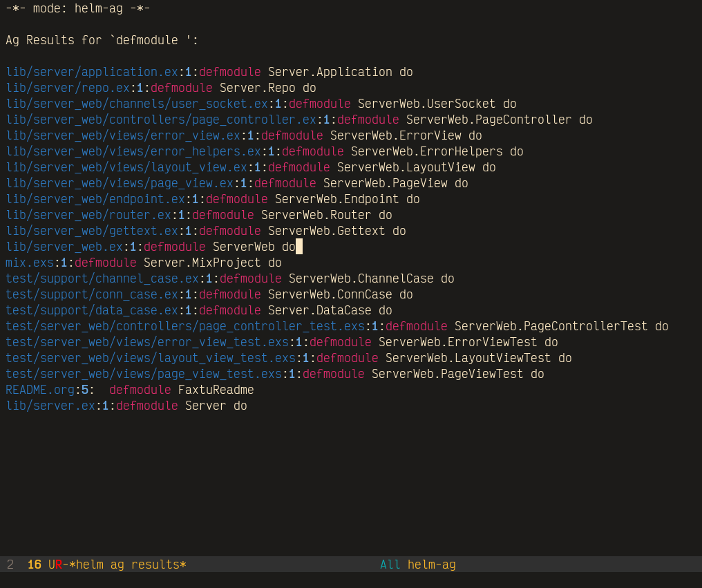
Task: Jump to the user_socket.ex match line
Action: click(137, 104)
